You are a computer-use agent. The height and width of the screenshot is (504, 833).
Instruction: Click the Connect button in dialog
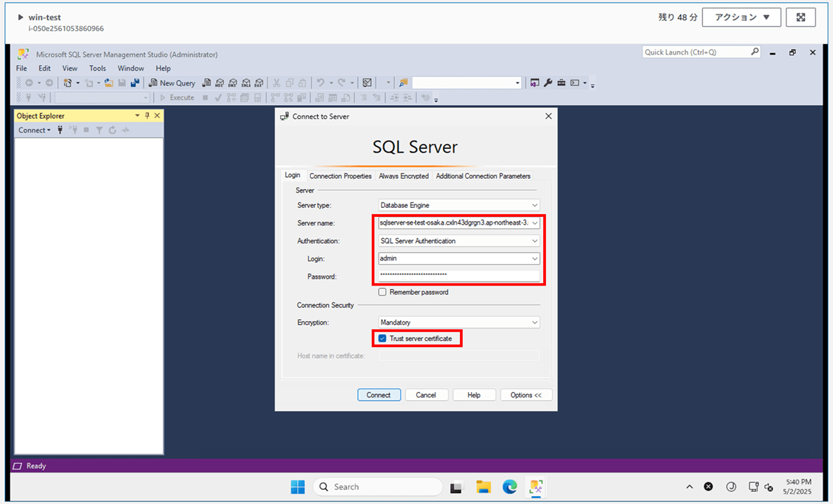point(379,395)
